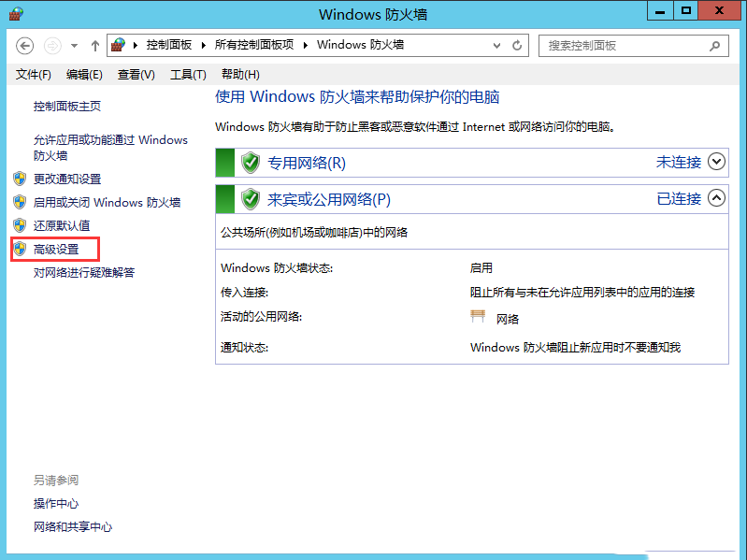Select 所有控制面板项 in the breadcrumb path
The image size is (747, 560).
[254, 45]
